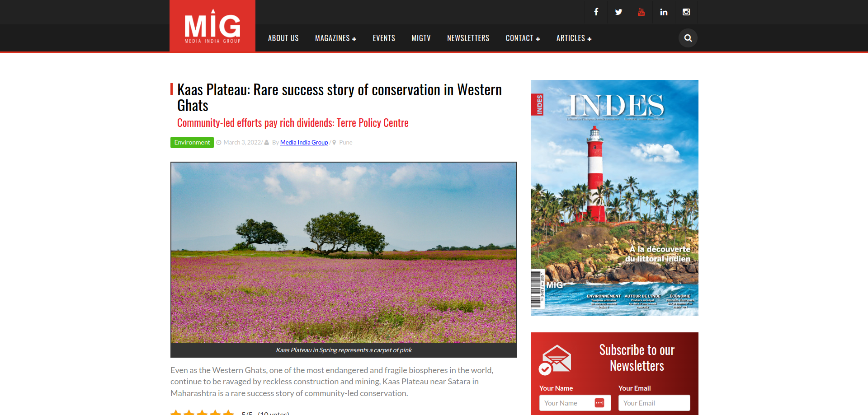Screen dimensions: 868x415
Task: Expand the Contact dropdown menu
Action: (523, 38)
